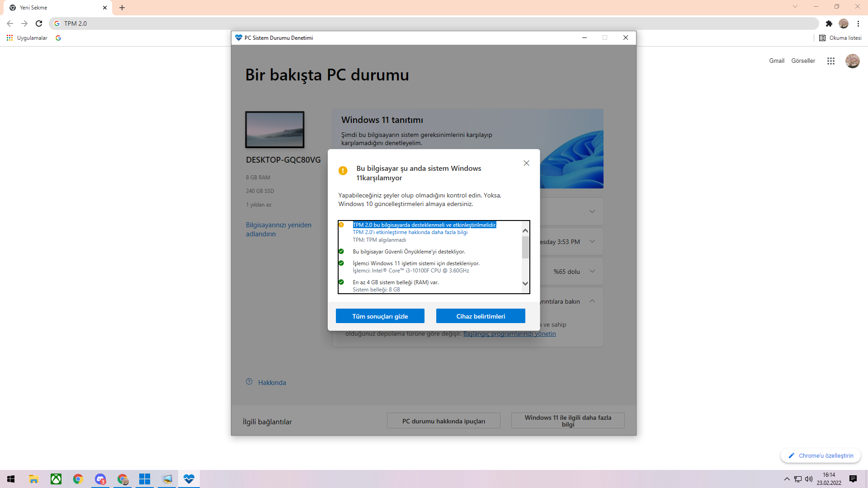Click the Hakkında help icon
This screenshot has height=488, width=868.
point(249,382)
